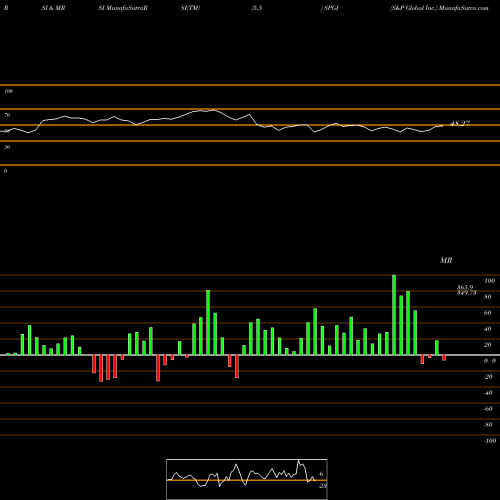
Task: Click the tallest green bar in the MR histogram
Action: [x=394, y=315]
